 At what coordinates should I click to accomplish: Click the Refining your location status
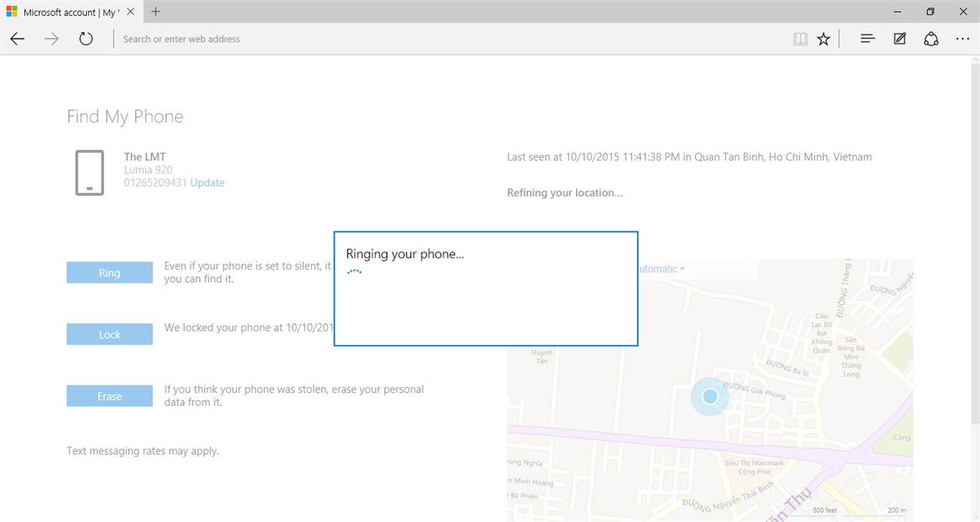[565, 193]
